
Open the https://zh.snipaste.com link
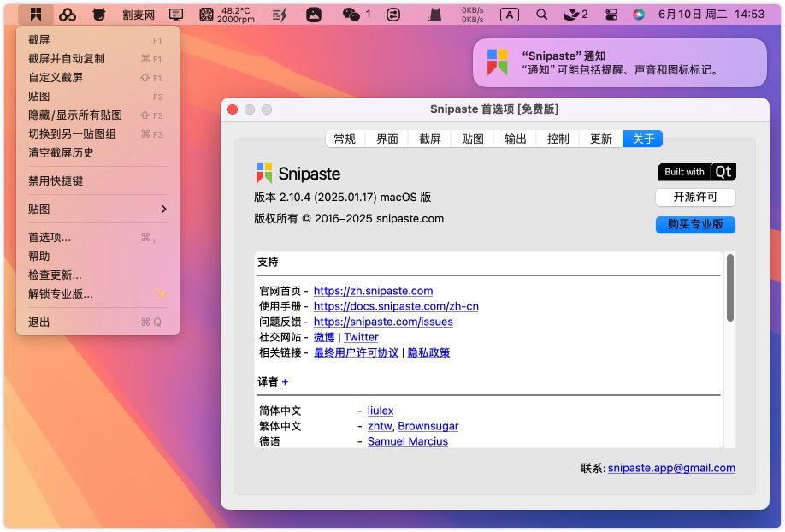373,291
